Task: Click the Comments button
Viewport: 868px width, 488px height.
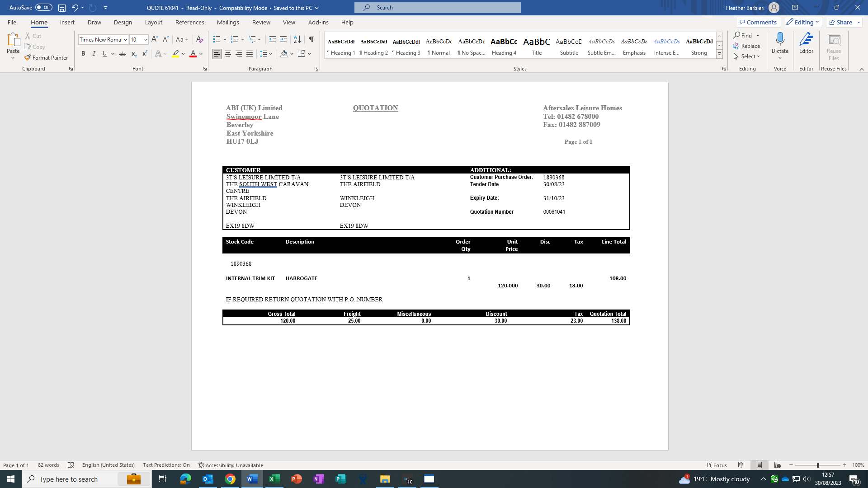Action: (758, 22)
